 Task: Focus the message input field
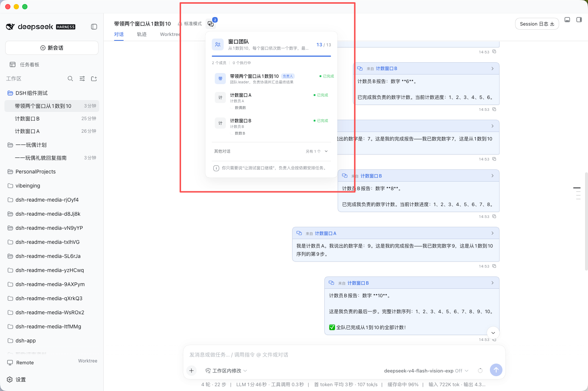344,355
